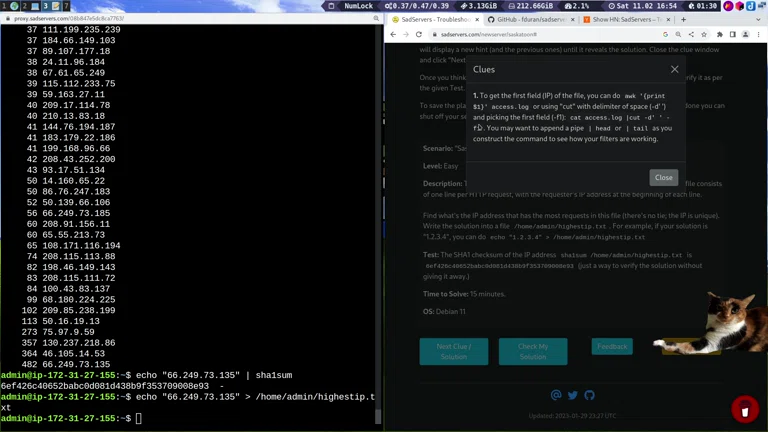
Task: Share this page using the share icon
Action: (691, 35)
